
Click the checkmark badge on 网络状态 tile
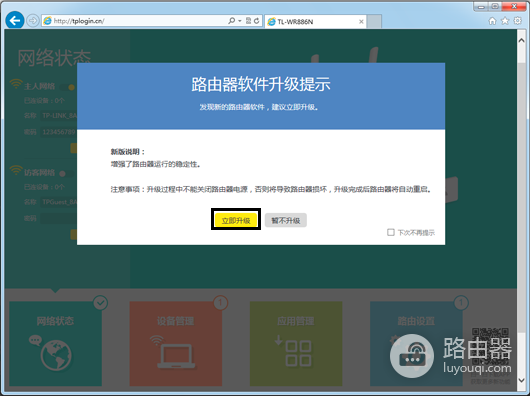click(100, 303)
